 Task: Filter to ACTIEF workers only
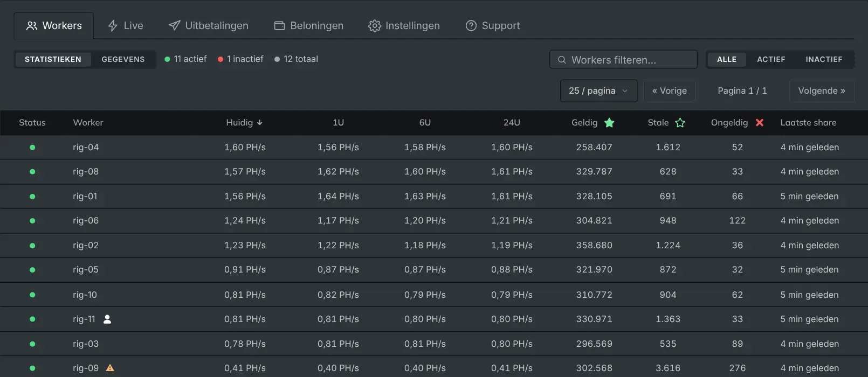[771, 59]
